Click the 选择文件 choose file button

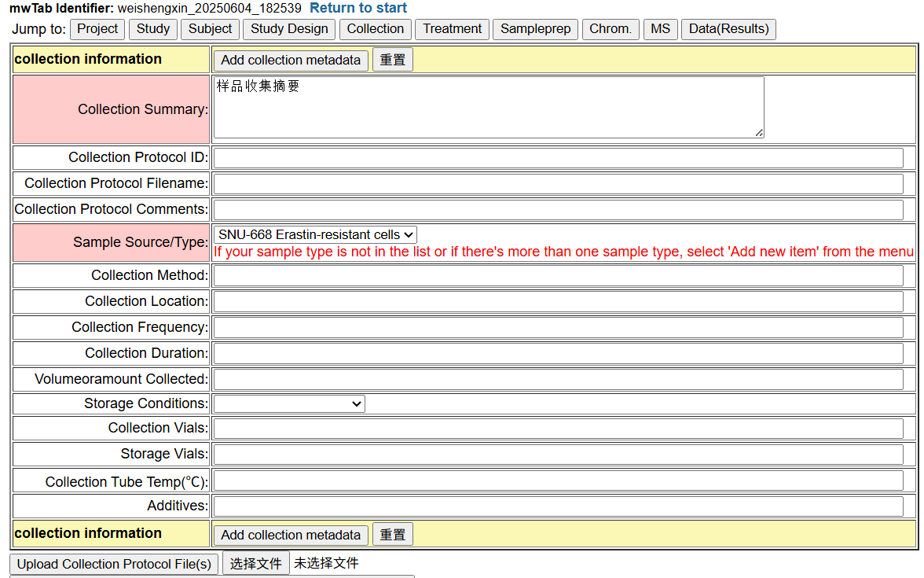tap(255, 563)
